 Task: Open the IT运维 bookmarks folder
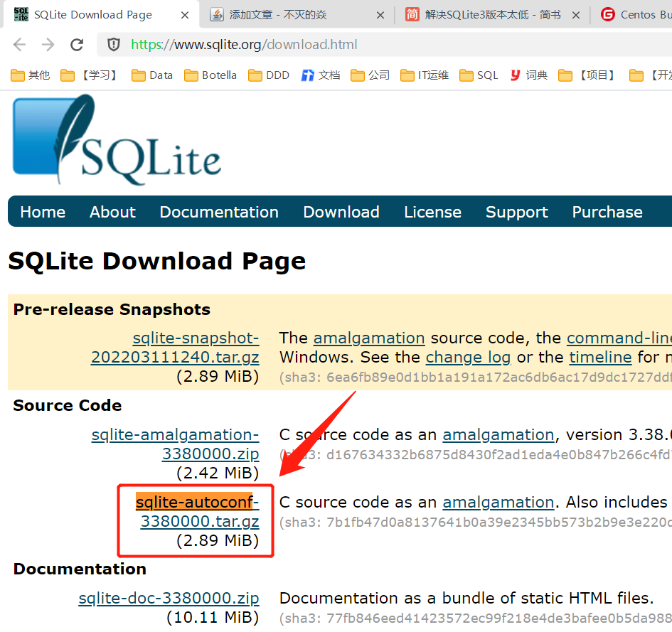point(425,75)
